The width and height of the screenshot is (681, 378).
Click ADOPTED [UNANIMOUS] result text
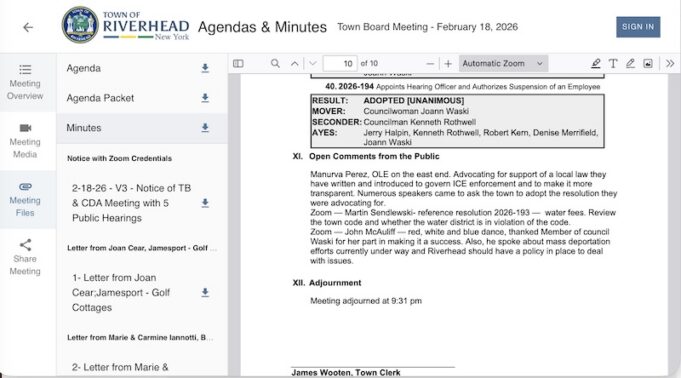413,100
